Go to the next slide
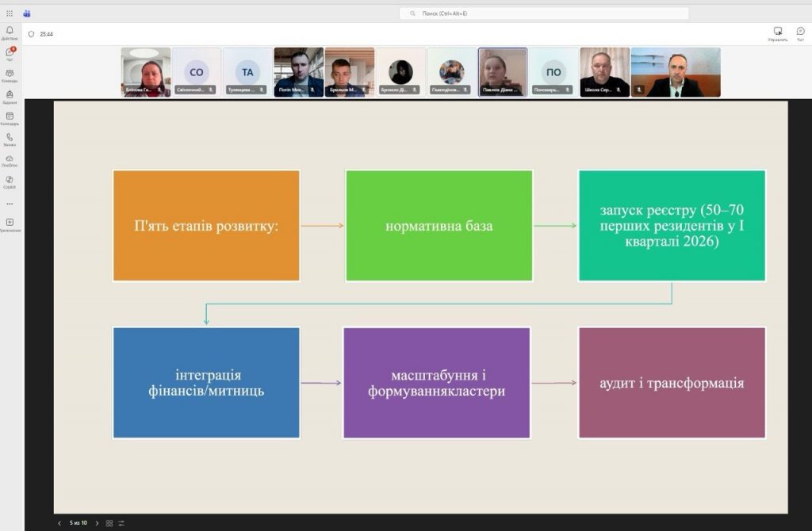The image size is (812, 531). point(97,523)
